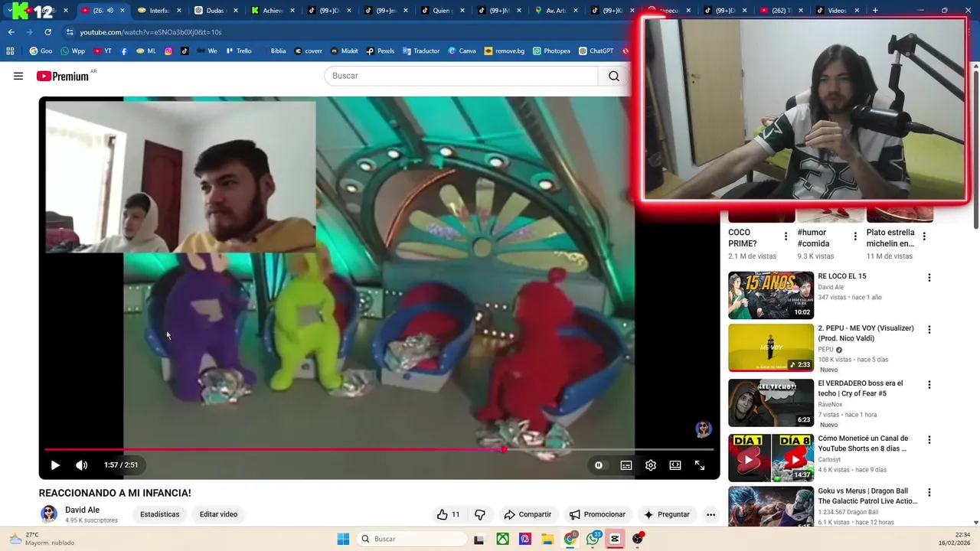Open the Instagram bookmark icon
The height and width of the screenshot is (551, 980).
click(x=168, y=51)
